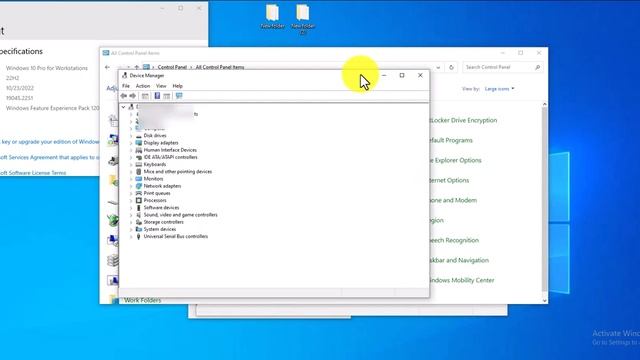Open the Help menu in Device Manager
This screenshot has height=360, width=640.
(x=178, y=86)
